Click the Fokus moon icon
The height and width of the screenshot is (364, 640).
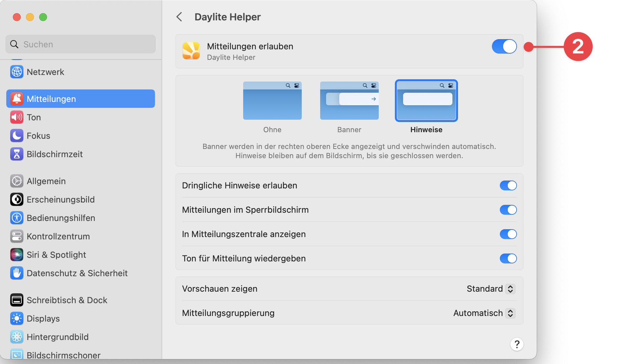pos(17,136)
